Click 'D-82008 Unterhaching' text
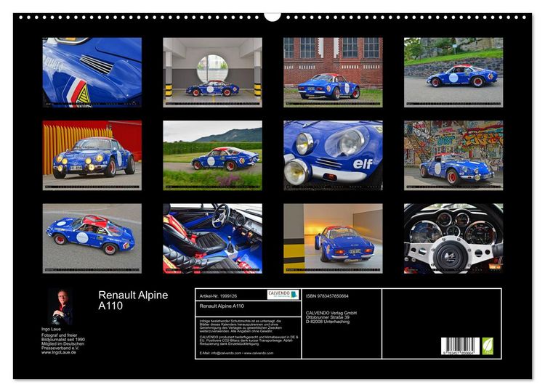The width and height of the screenshot is (545, 392). [x=328, y=322]
